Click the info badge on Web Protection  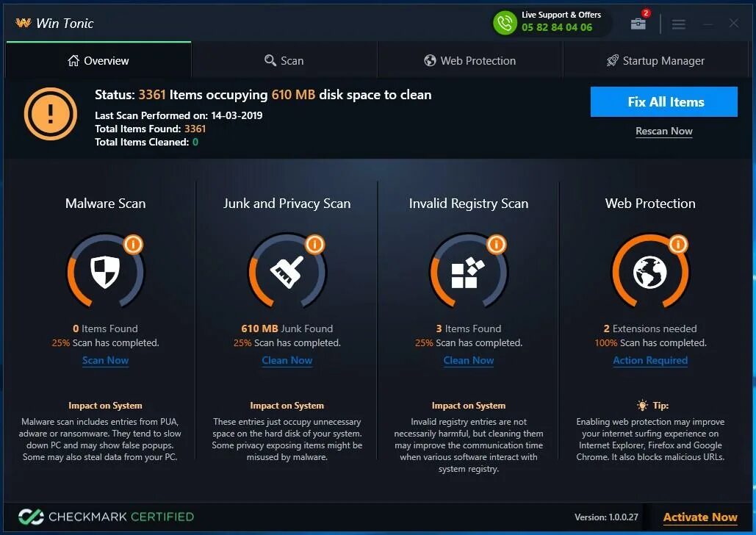click(x=678, y=245)
